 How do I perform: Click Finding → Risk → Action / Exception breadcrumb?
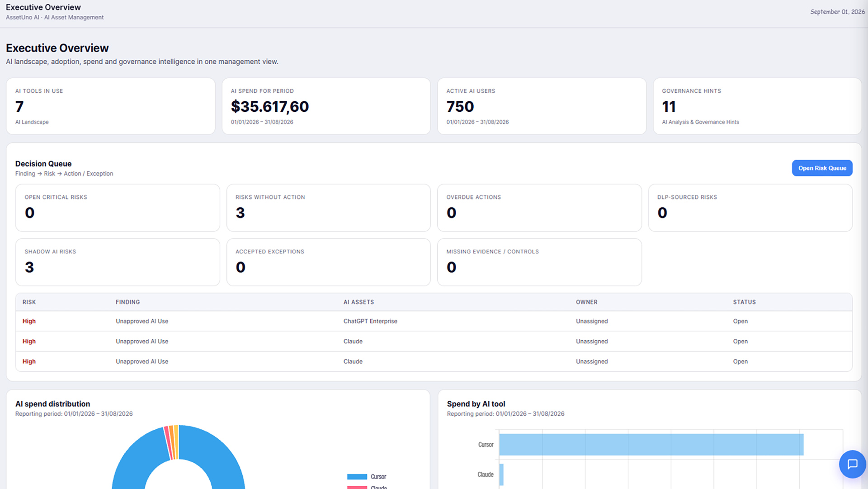64,174
